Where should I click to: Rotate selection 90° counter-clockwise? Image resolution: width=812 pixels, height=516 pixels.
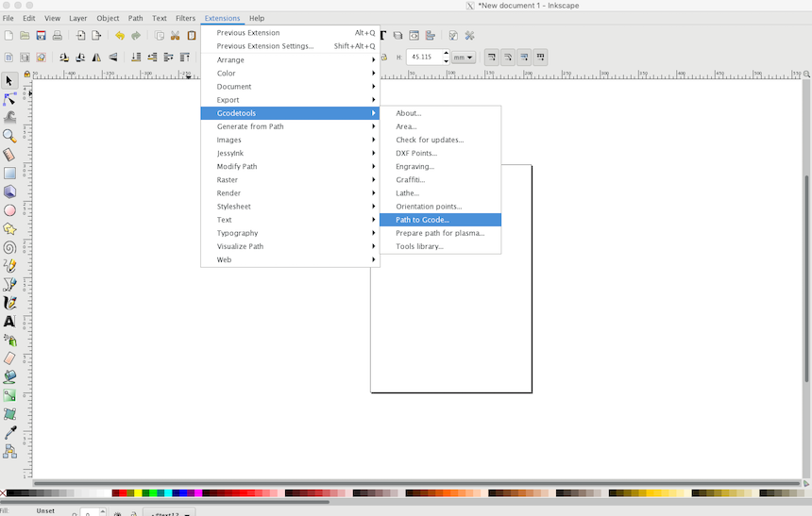coord(63,58)
